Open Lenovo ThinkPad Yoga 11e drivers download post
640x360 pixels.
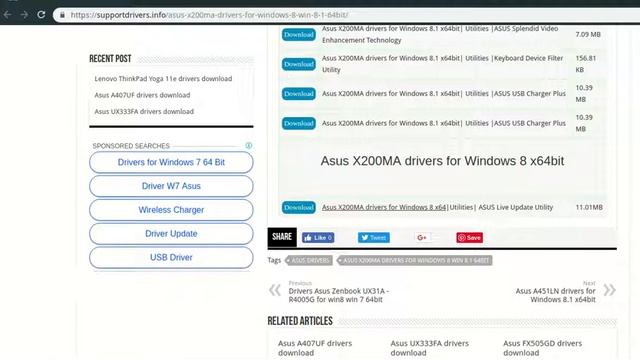click(x=163, y=79)
